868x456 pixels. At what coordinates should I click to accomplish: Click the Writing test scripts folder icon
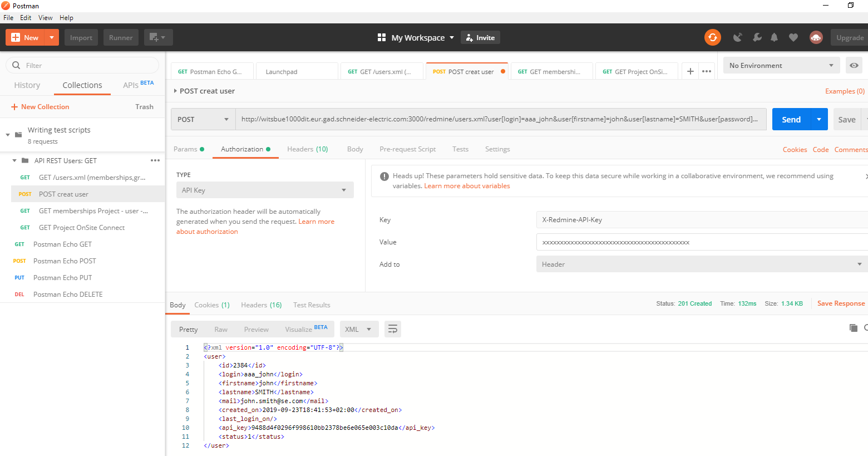click(18, 135)
